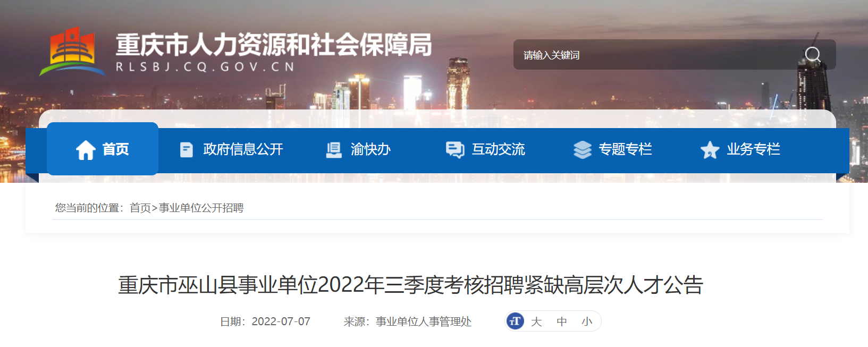Click the reading icon beside 渝快办
This screenshot has height=347, width=868.
[x=334, y=150]
